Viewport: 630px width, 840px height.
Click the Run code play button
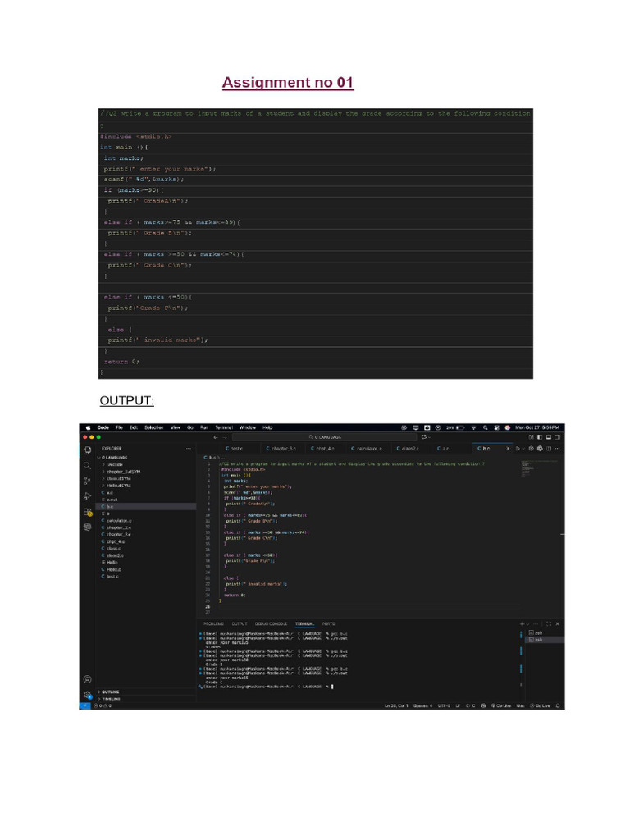(518, 449)
